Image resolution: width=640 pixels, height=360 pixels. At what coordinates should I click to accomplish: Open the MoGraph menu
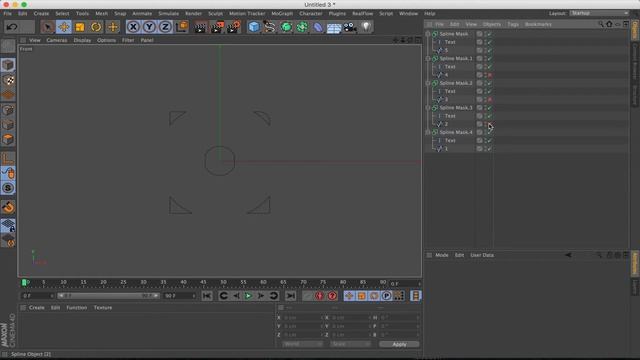click(x=282, y=13)
